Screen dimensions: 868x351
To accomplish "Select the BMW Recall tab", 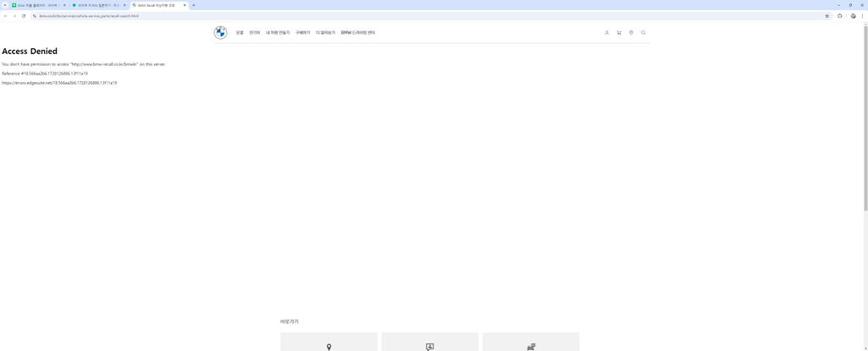I will pos(158,5).
